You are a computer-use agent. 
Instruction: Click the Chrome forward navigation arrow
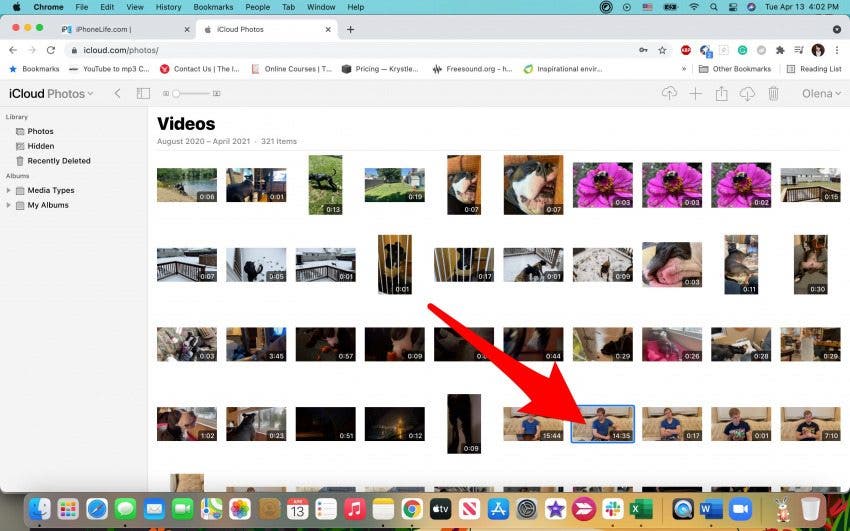(x=32, y=50)
